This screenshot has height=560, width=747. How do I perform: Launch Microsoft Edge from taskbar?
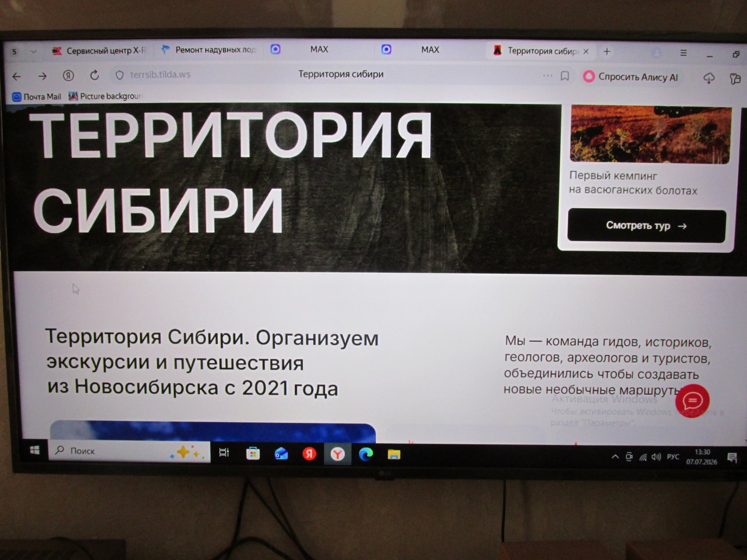pyautogui.click(x=366, y=454)
